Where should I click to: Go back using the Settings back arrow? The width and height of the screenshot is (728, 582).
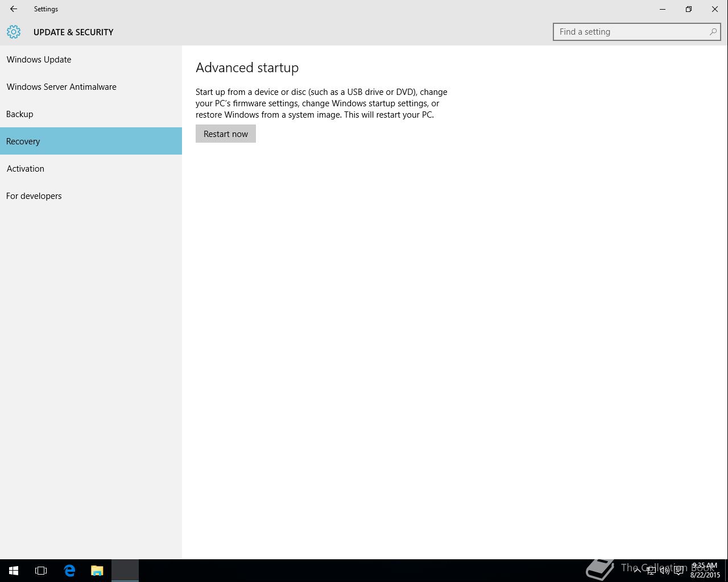pyautogui.click(x=14, y=9)
